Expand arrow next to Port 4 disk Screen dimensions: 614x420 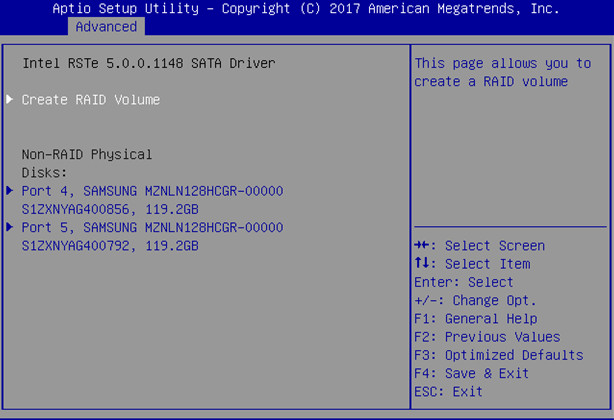tap(10, 191)
